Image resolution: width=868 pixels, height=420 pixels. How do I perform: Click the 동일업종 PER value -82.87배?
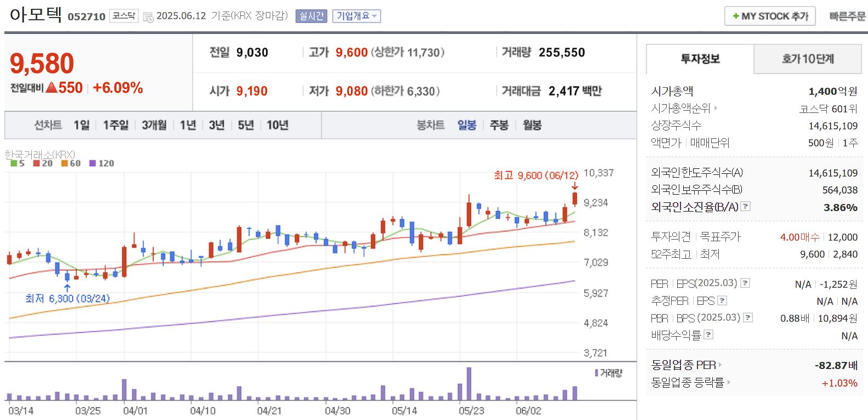tap(836, 365)
